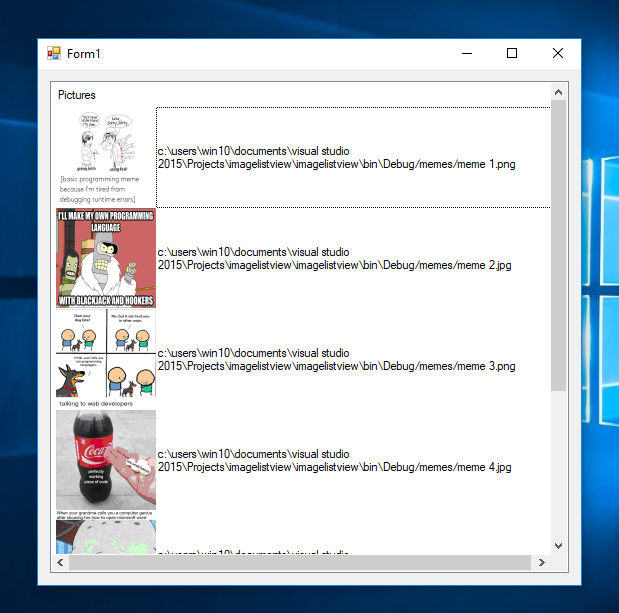Click the horizontal scrollbar thumb
619x613 pixels.
(300, 562)
